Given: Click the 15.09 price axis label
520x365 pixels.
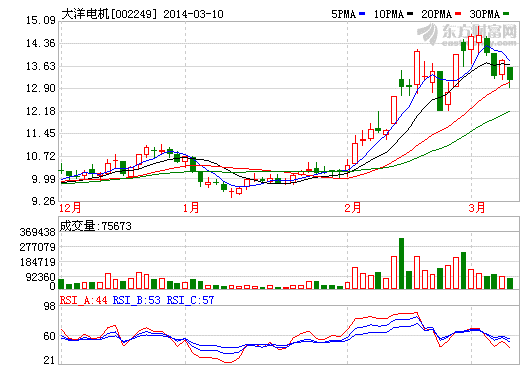Looking at the screenshot, I should pos(41,21).
